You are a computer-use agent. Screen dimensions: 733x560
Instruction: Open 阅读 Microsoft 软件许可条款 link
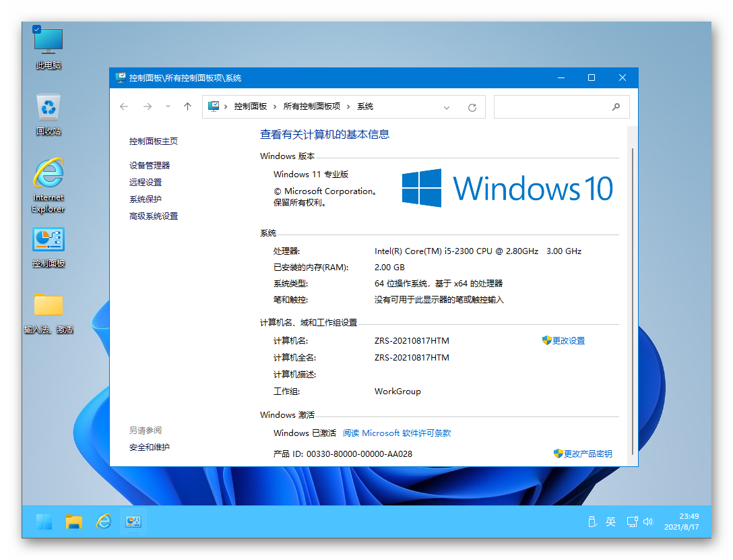[397, 433]
